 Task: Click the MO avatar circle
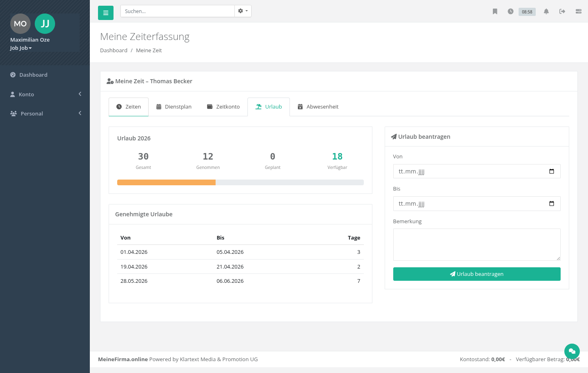[x=20, y=24]
